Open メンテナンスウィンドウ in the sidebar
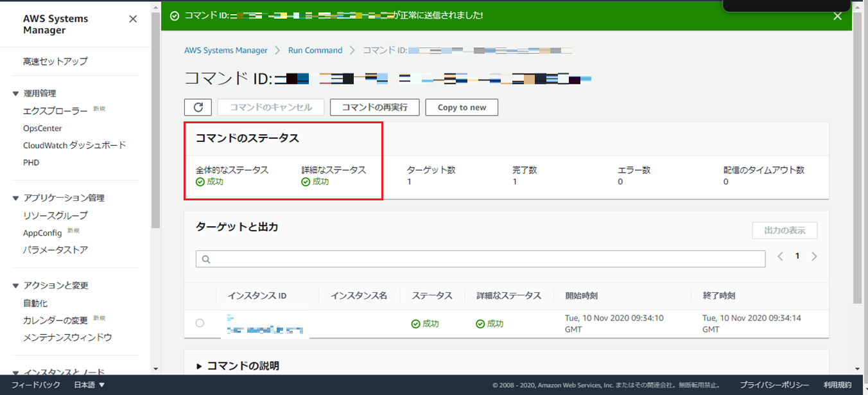The height and width of the screenshot is (395, 868). tap(67, 337)
